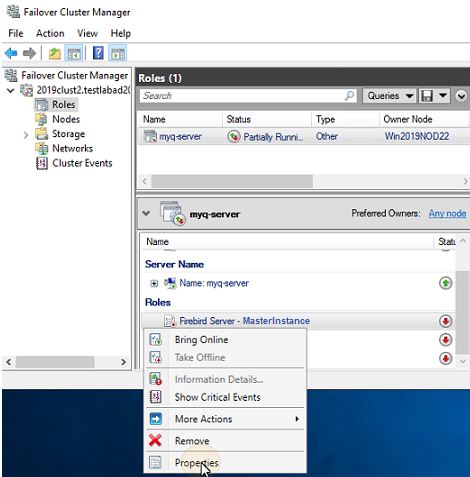Toggle the Show/Hide Action Pane toolbar icon
470x477 pixels.
118,53
